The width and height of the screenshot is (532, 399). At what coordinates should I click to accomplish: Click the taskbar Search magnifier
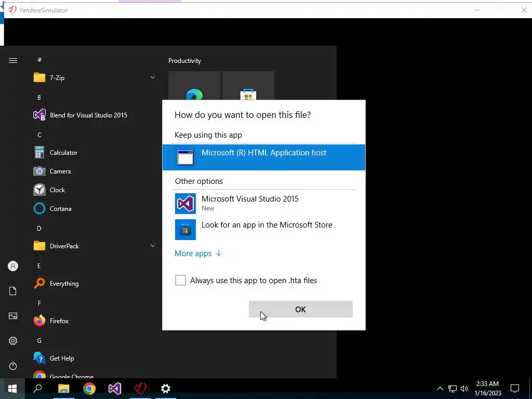pyautogui.click(x=37, y=389)
